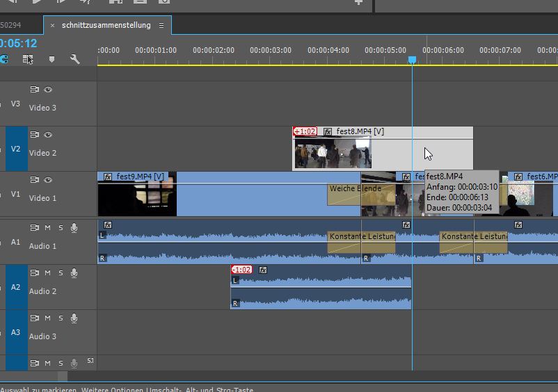Enable voice-over record on Audio 1
Image resolution: width=558 pixels, height=392 pixels.
pyautogui.click(x=74, y=228)
